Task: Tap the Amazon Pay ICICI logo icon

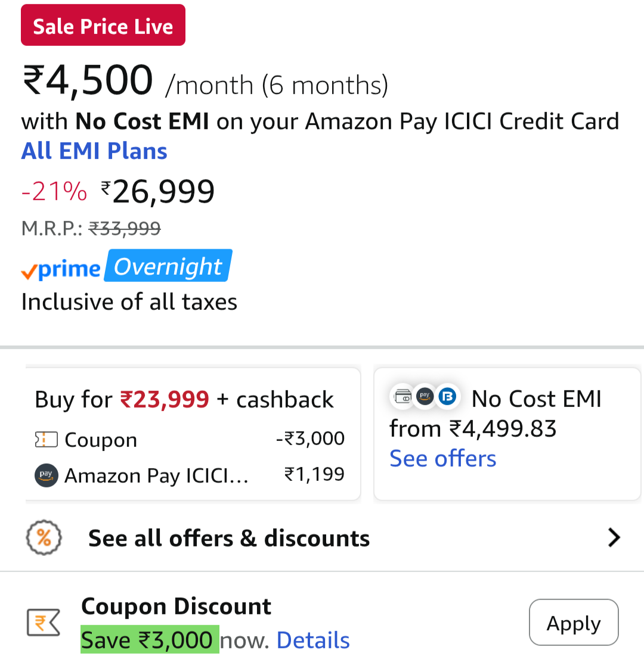Action: point(47,475)
